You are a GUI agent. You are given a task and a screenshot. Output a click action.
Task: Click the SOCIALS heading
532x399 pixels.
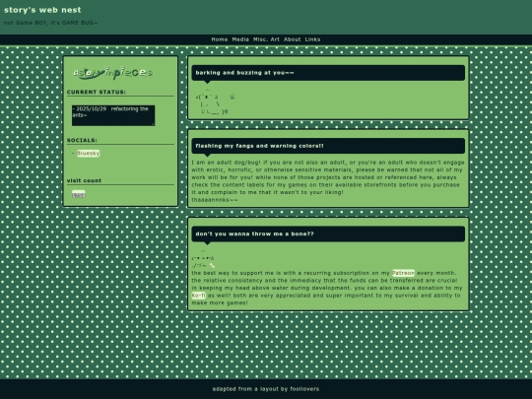click(82, 141)
